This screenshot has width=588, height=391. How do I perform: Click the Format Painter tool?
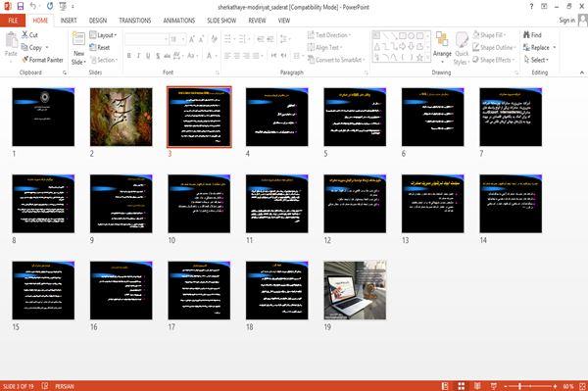[x=42, y=60]
